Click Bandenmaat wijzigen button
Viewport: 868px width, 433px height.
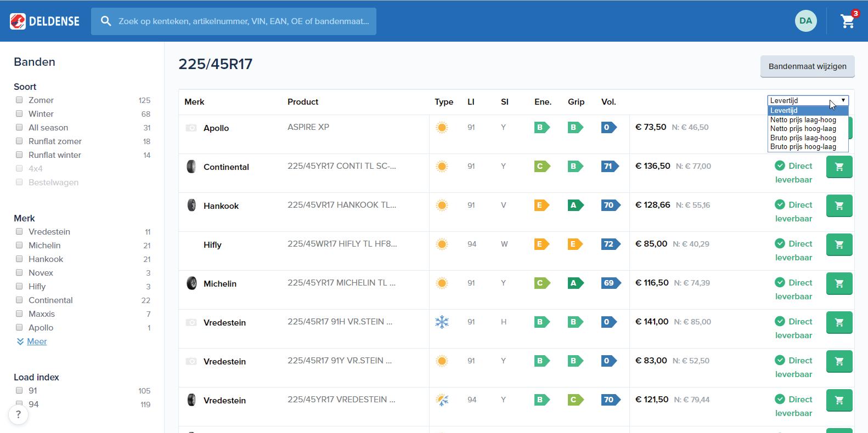(x=807, y=66)
